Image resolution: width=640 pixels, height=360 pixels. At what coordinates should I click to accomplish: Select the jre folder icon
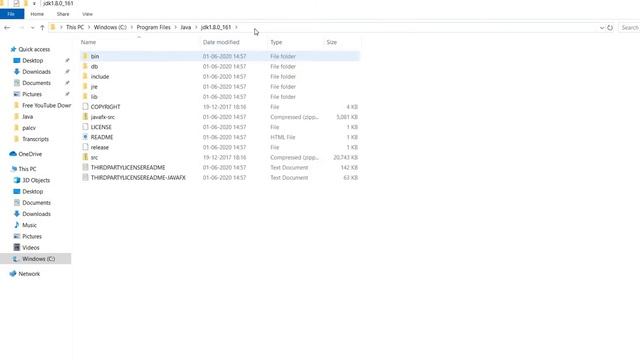pyautogui.click(x=85, y=87)
